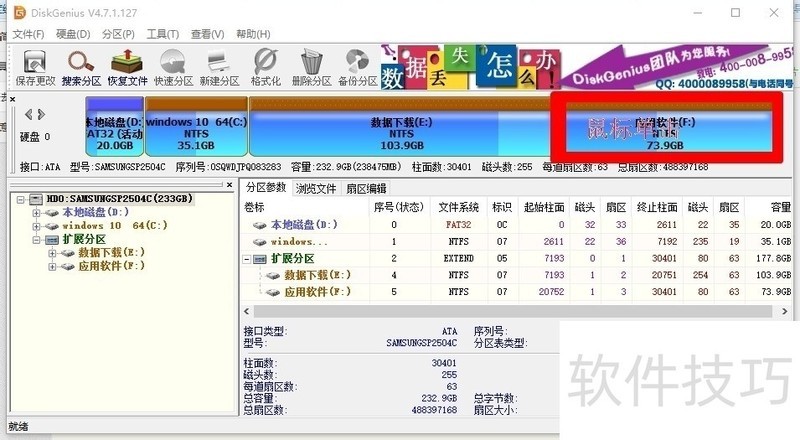Click the 终止柱面 column header
Image resolution: width=800 pixels, height=440 pixels.
pos(657,207)
